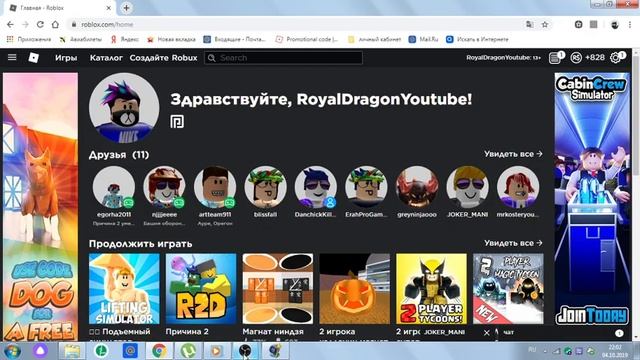The height and width of the screenshot is (360, 640).
Task: Close the JOKER_MANI chat tab
Action: pyautogui.click(x=487, y=333)
